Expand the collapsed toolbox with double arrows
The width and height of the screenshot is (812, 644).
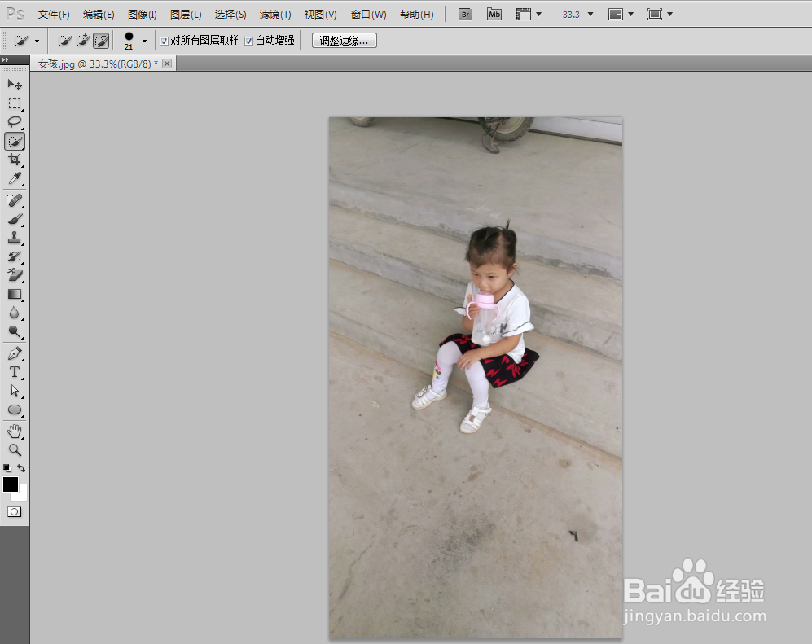(5, 60)
